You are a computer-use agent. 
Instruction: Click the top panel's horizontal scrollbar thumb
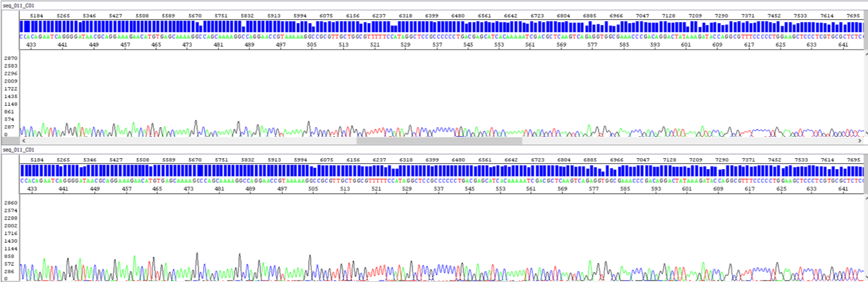[x=439, y=140]
